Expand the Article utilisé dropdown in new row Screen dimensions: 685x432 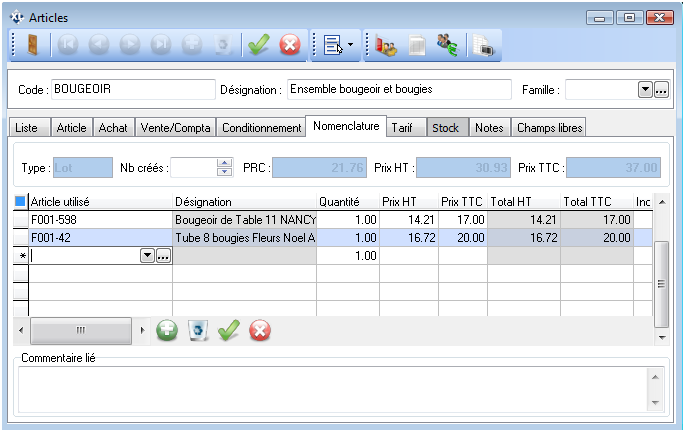click(x=148, y=256)
